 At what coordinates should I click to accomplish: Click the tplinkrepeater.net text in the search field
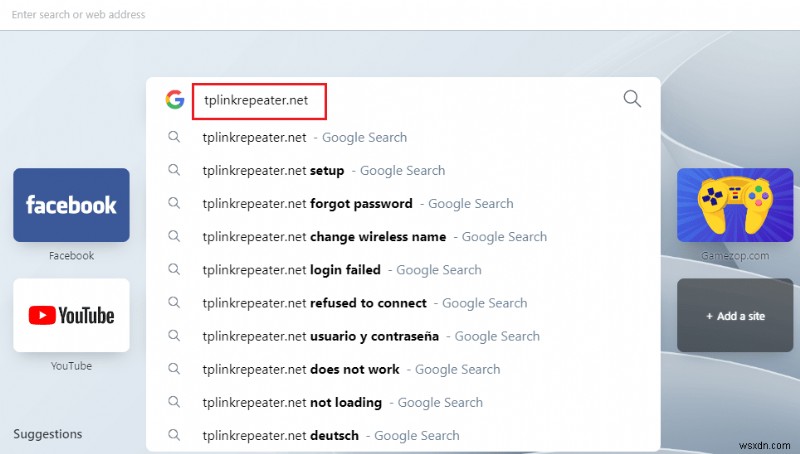[x=258, y=100]
